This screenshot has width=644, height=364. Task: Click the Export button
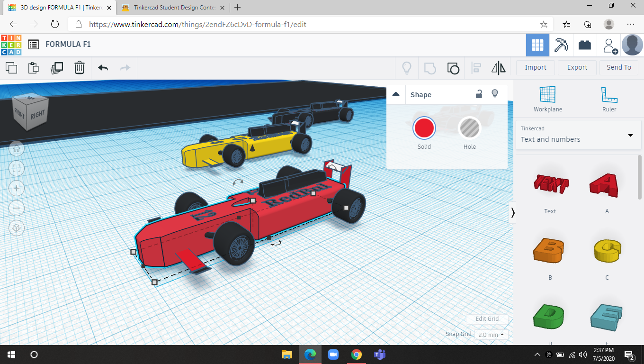[x=577, y=68]
